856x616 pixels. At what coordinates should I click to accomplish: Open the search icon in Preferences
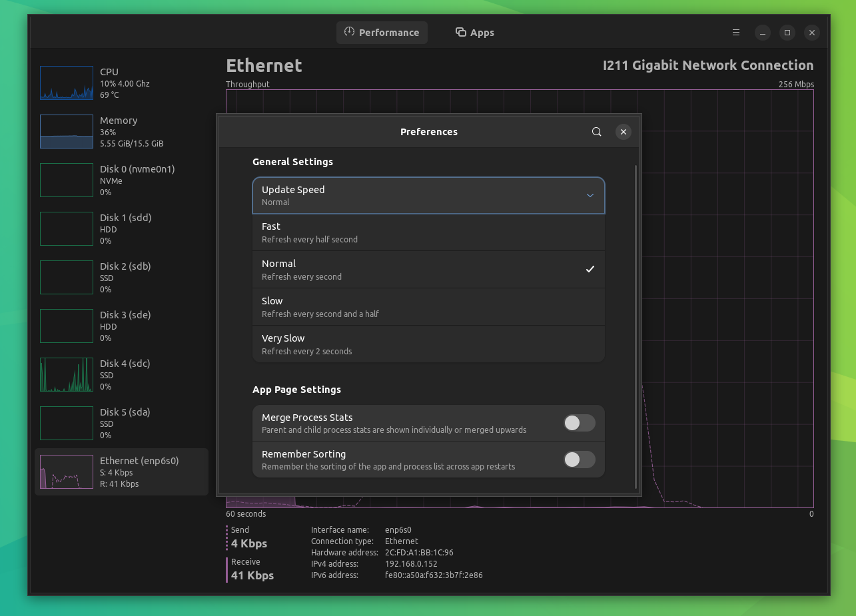pyautogui.click(x=596, y=131)
